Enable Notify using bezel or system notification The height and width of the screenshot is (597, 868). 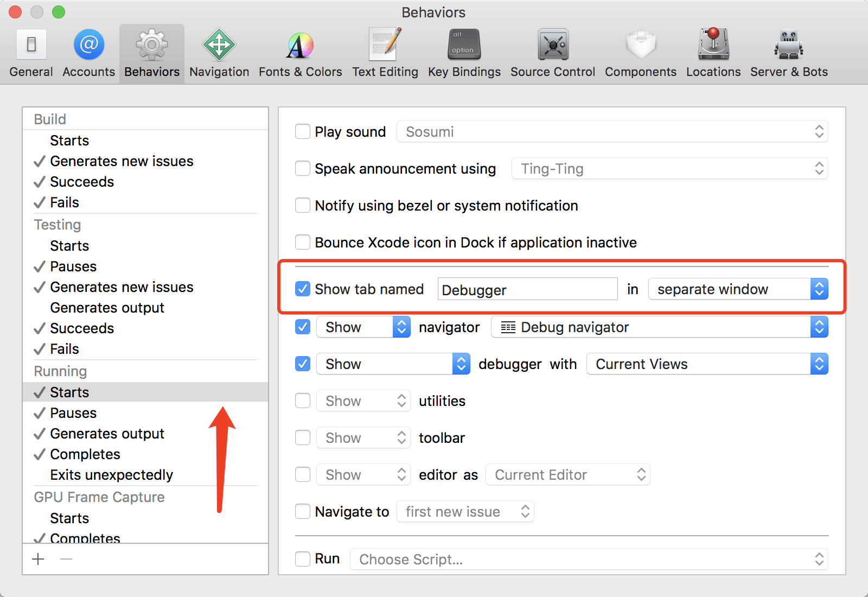pyautogui.click(x=303, y=206)
